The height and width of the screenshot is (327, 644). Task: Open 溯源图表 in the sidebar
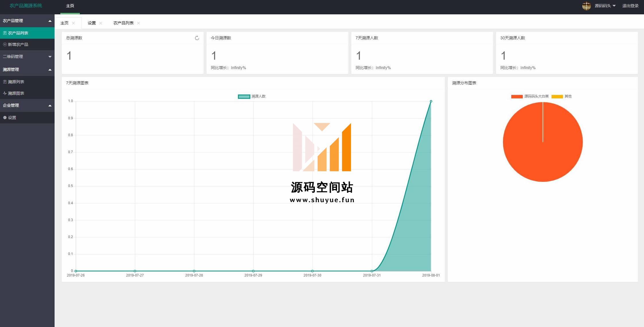[x=27, y=93]
